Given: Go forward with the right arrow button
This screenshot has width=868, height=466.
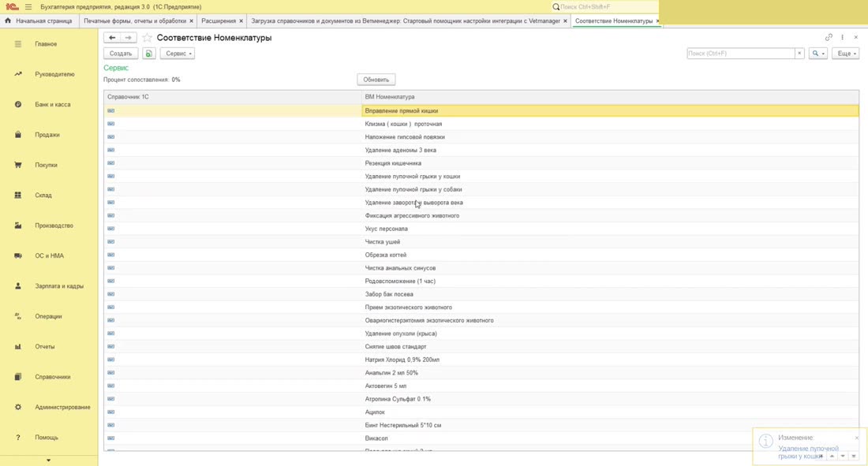Looking at the screenshot, I should pyautogui.click(x=129, y=38).
